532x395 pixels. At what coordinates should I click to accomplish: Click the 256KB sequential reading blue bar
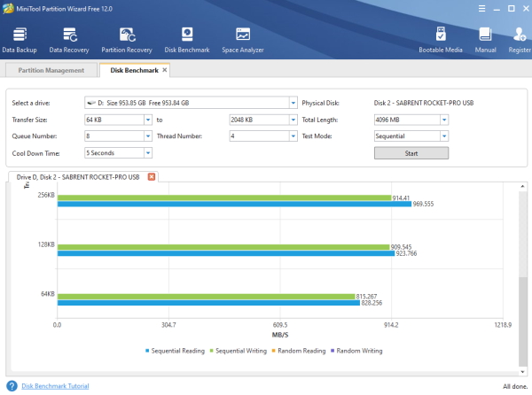pyautogui.click(x=234, y=204)
